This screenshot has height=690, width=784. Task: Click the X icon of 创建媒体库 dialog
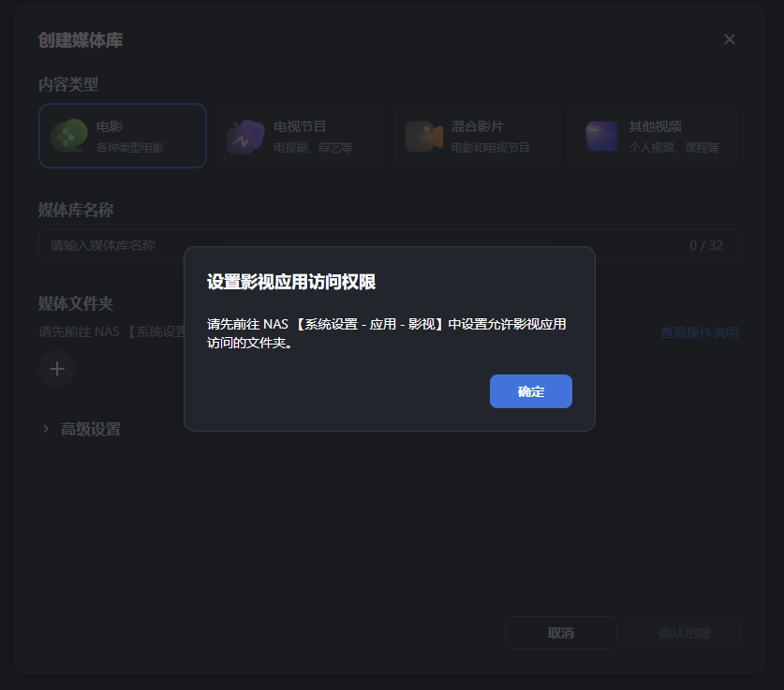(729, 39)
